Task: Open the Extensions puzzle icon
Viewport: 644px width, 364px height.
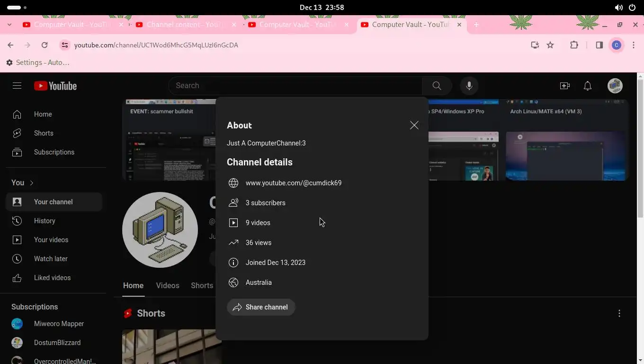Action: [574, 45]
